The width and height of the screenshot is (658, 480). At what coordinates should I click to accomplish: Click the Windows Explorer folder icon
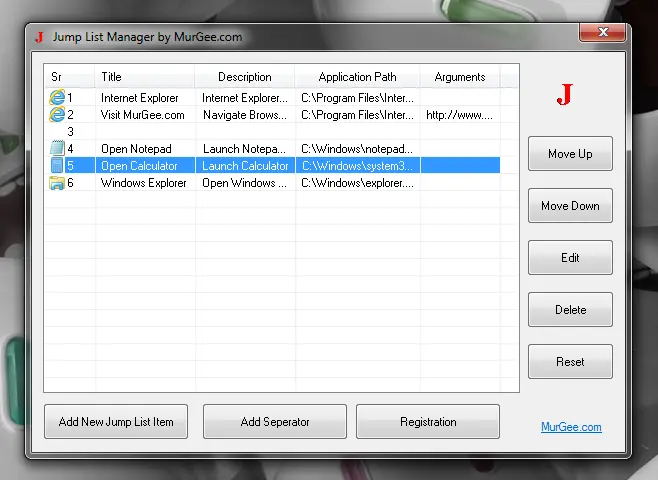point(57,183)
